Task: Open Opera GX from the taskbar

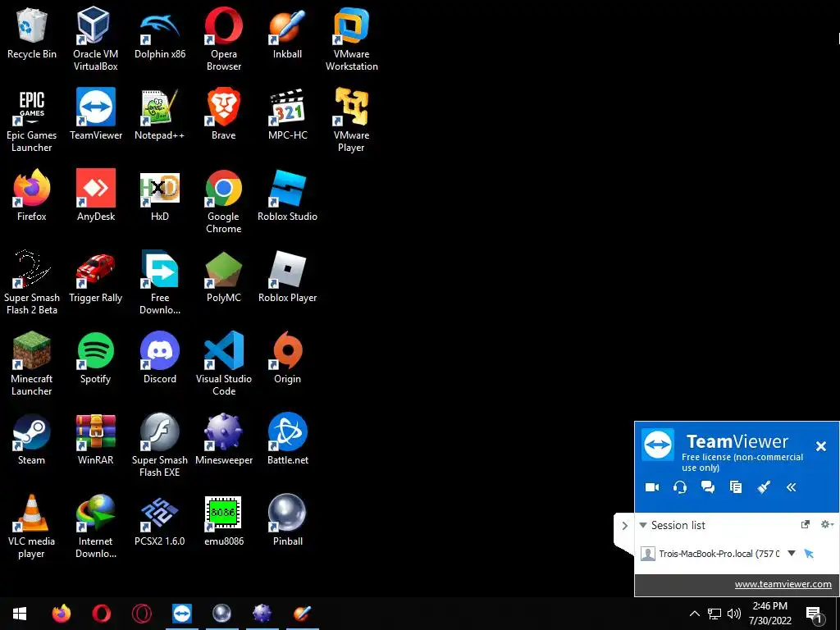Action: pos(141,614)
